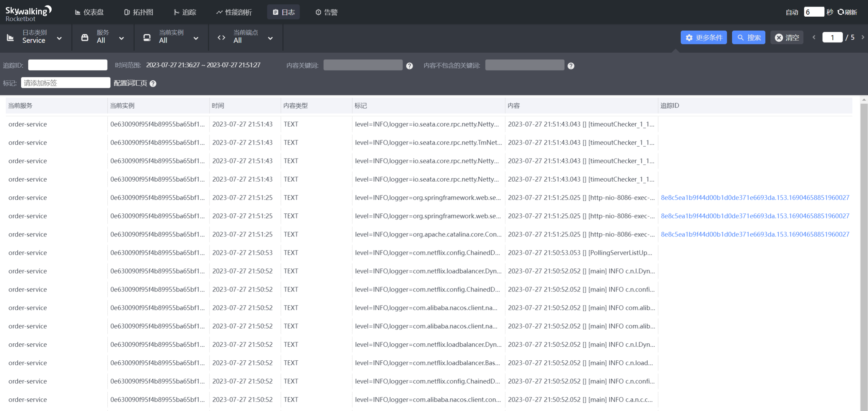Click help icon beside 内容不包含的关键词 field
Screen dimensions: 868x411
571,66
